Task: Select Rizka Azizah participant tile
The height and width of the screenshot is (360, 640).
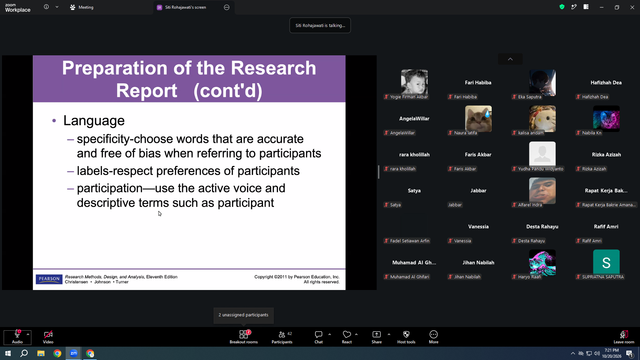Action: point(606,155)
